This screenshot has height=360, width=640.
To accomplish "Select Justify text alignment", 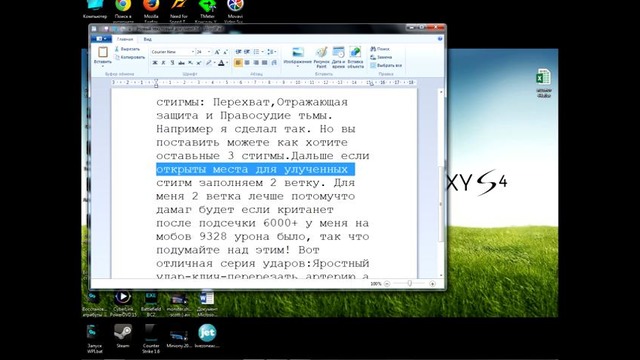I will point(264,63).
